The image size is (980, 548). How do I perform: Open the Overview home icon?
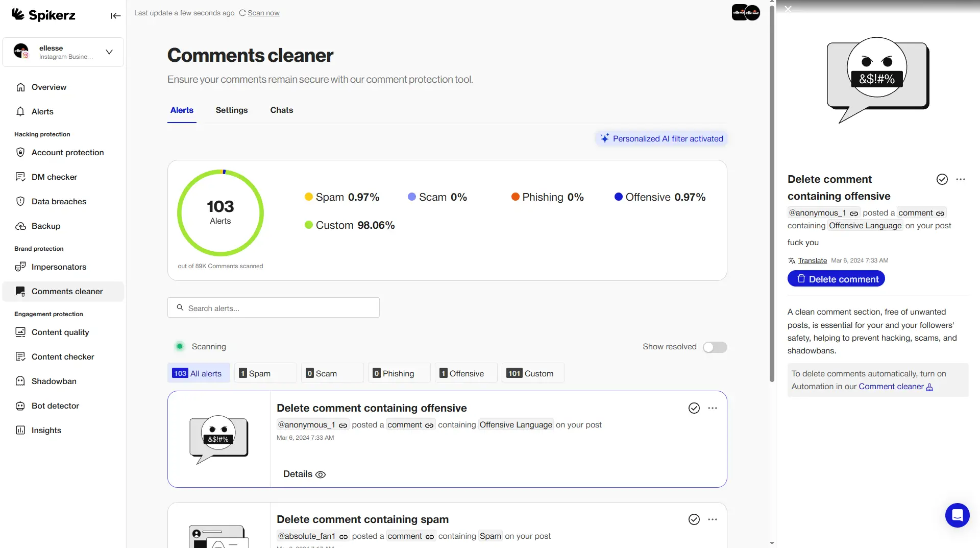pos(20,87)
